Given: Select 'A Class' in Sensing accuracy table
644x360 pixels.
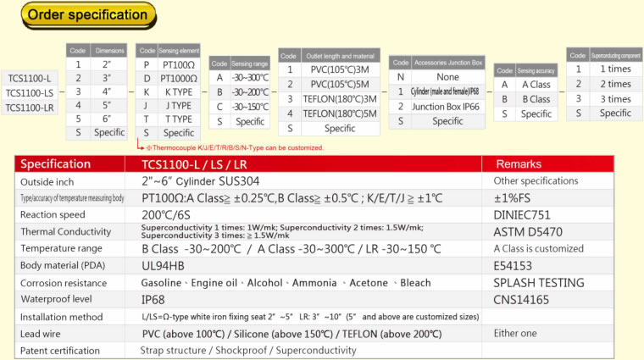Looking at the screenshot, I should [536, 85].
